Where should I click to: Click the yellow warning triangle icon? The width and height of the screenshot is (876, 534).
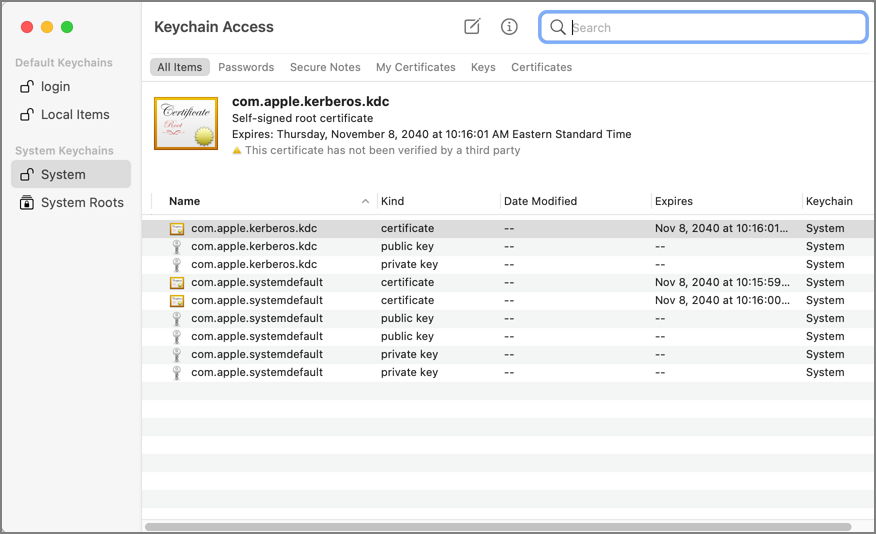(x=237, y=150)
